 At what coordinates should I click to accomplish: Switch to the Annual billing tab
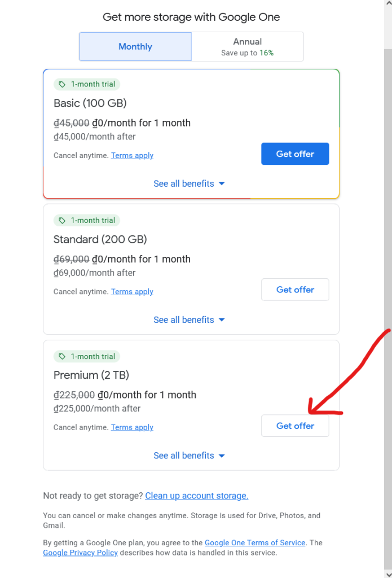click(x=247, y=46)
